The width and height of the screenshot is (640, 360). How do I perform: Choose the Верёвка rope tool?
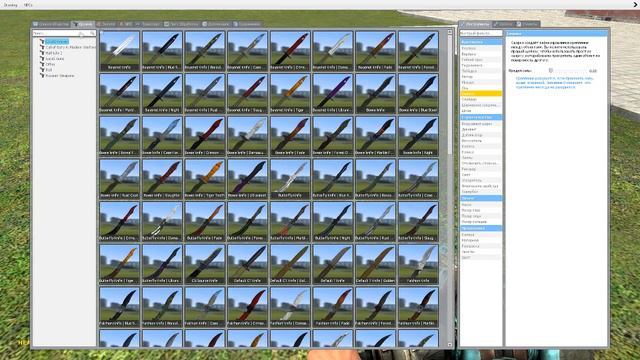coord(481,54)
